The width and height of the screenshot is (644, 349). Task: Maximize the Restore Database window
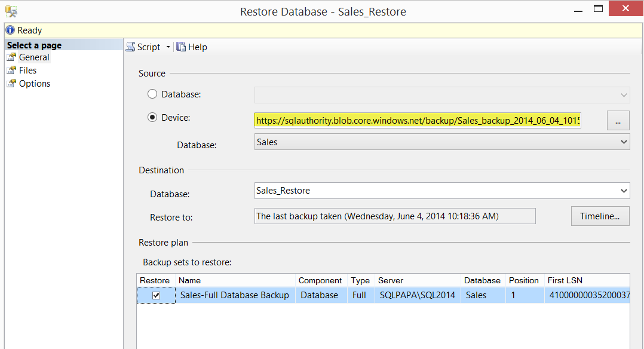(x=599, y=8)
